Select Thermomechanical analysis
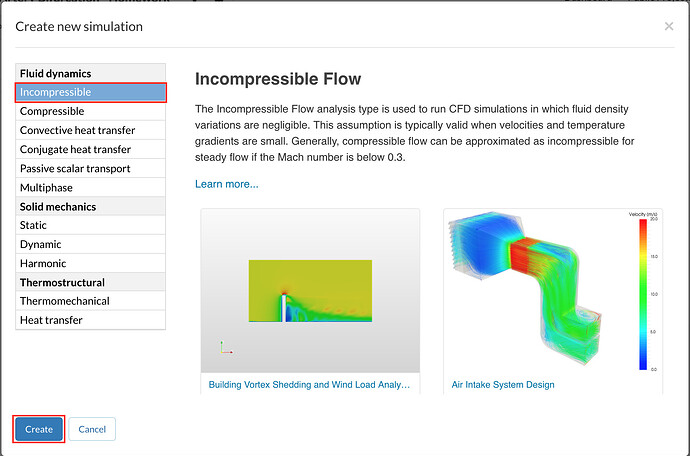Viewport: 690px width, 456px height. click(90, 301)
